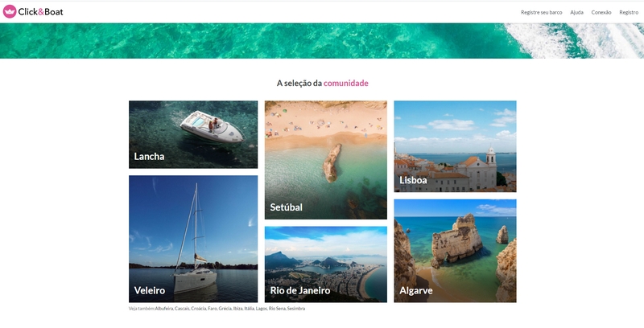Image resolution: width=644 pixels, height=328 pixels.
Task: Click the Click&Boat crown logo icon
Action: (x=10, y=11)
